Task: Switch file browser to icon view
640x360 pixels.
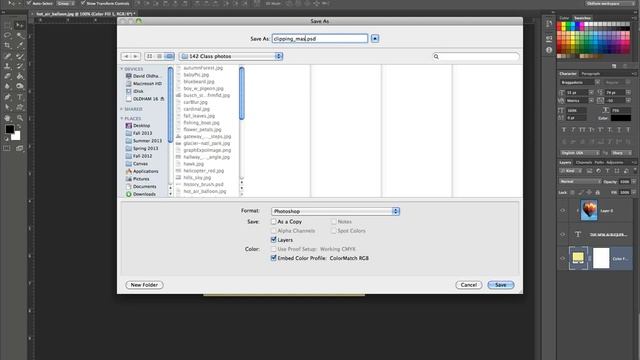Action: tap(149, 56)
